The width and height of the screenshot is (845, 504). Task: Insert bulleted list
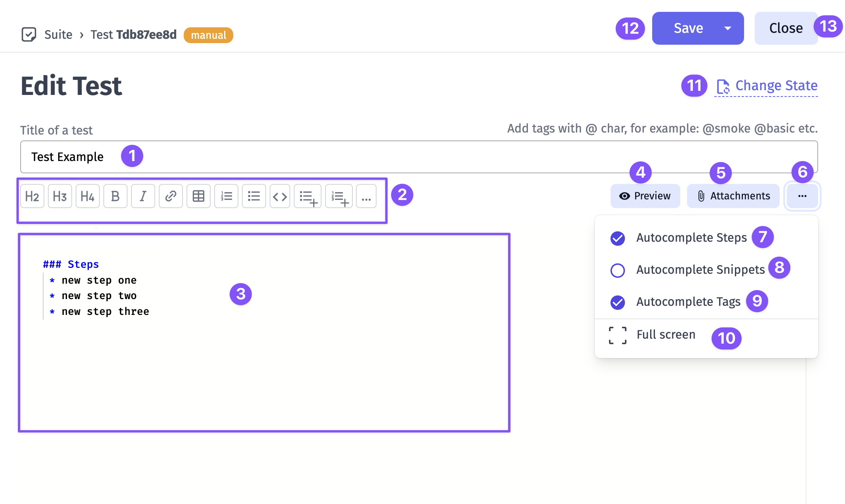pos(254,196)
